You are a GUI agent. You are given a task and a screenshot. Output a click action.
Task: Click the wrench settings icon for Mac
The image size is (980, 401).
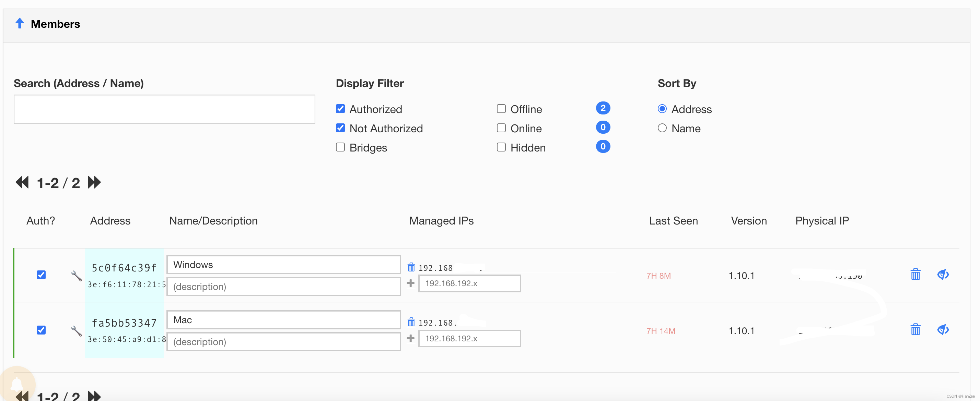coord(74,330)
